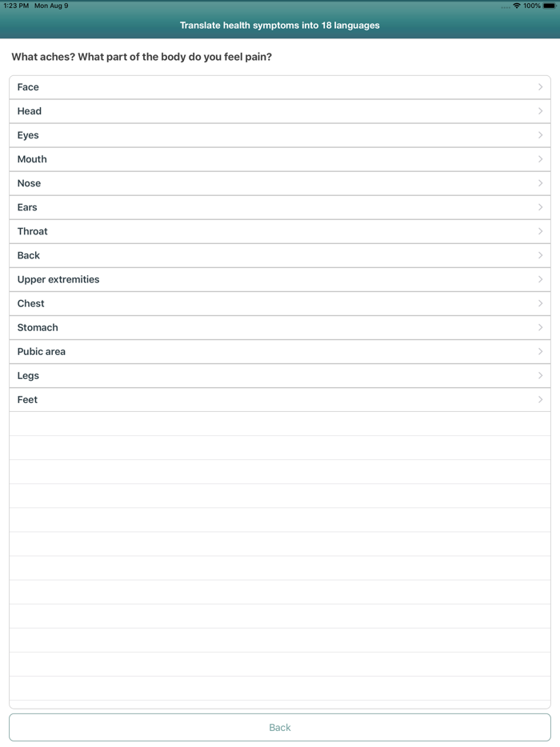Expand the Stomach row chevron

[542, 326]
